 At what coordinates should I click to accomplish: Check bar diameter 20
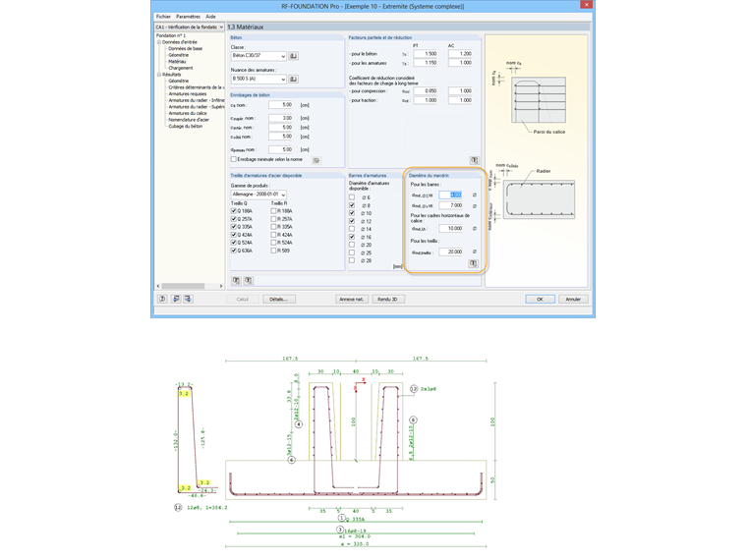pos(352,245)
